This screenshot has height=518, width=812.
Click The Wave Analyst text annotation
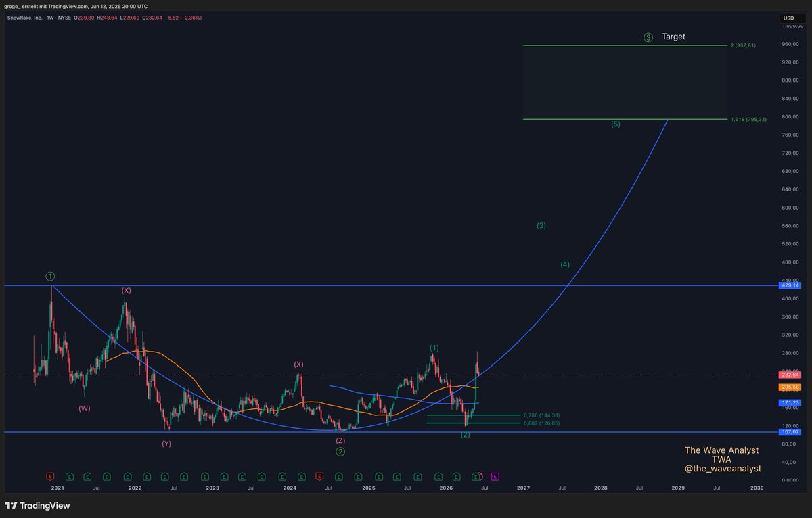[x=721, y=450]
